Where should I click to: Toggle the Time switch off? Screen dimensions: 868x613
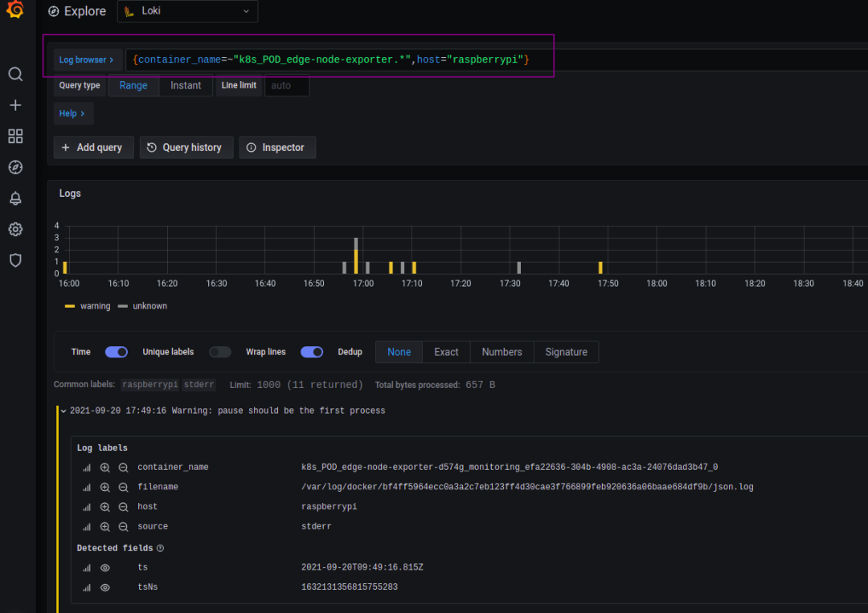pos(117,352)
